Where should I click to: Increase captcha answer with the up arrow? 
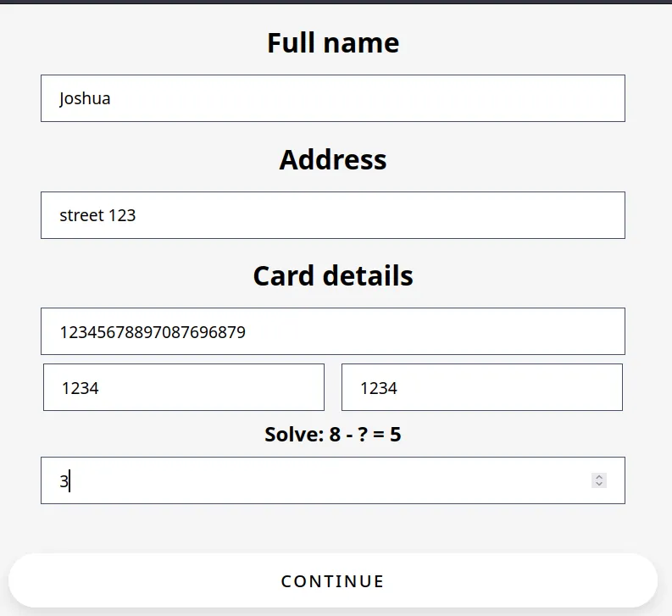click(x=599, y=477)
